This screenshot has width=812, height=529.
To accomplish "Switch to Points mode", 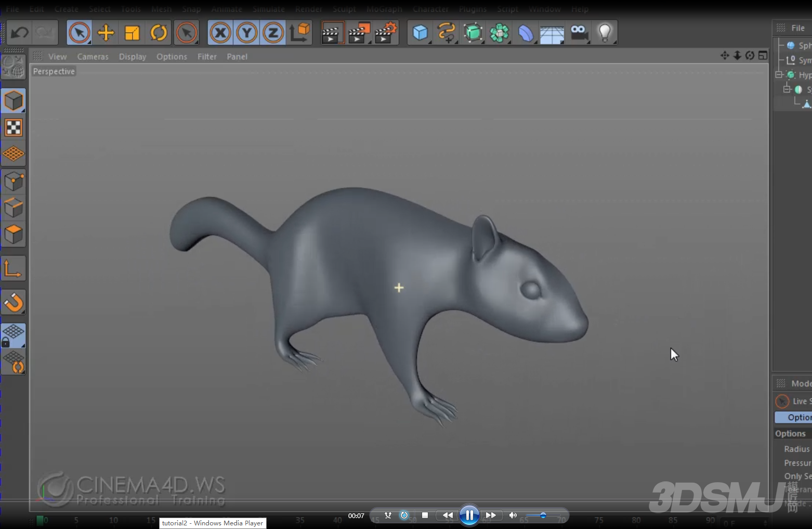I will (14, 182).
